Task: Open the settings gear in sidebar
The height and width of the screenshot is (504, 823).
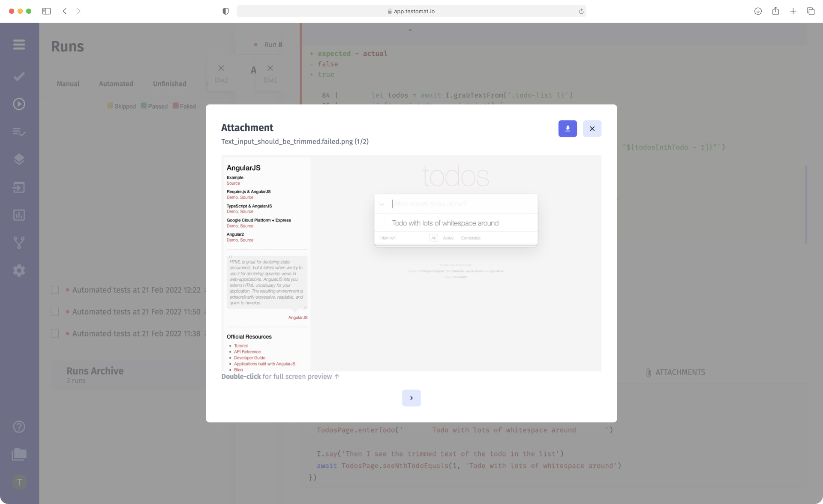Action: [x=19, y=270]
